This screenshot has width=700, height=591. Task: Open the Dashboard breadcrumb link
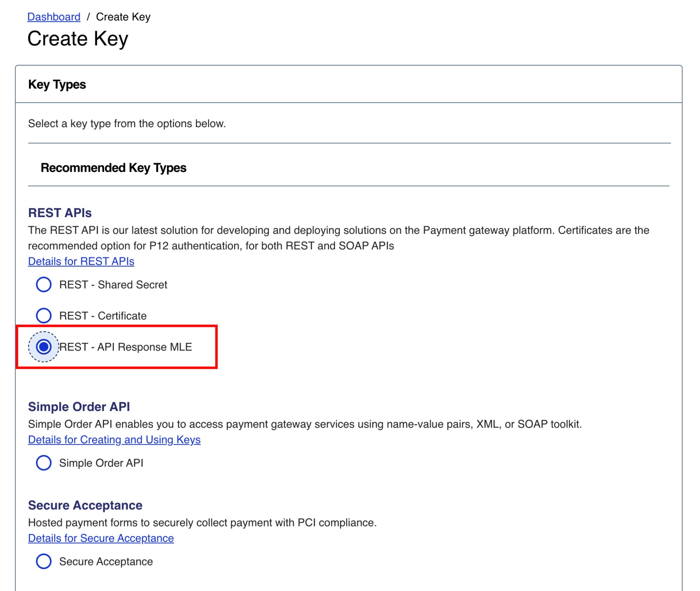point(54,17)
